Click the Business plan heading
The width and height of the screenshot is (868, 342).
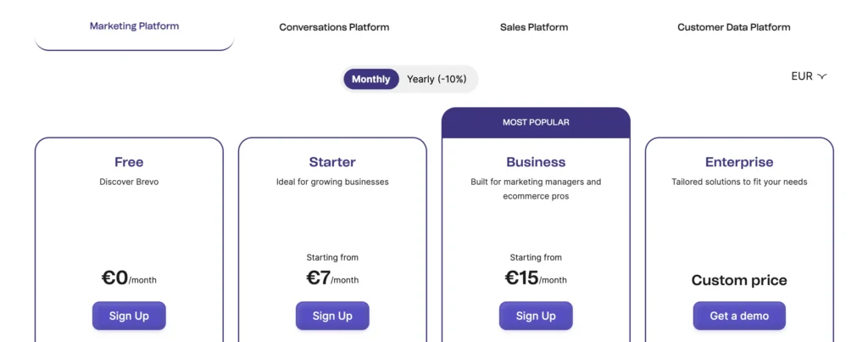coord(536,162)
